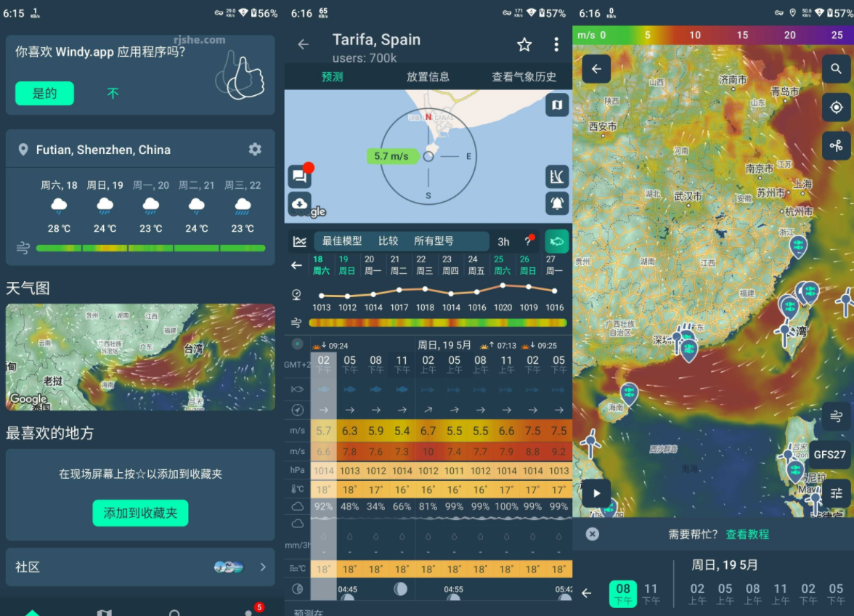
Task: Tap the cloud download offline icon
Action: click(x=299, y=203)
